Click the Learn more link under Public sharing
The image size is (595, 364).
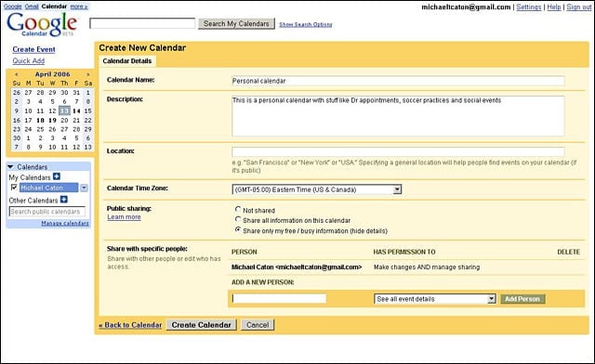coord(124,217)
